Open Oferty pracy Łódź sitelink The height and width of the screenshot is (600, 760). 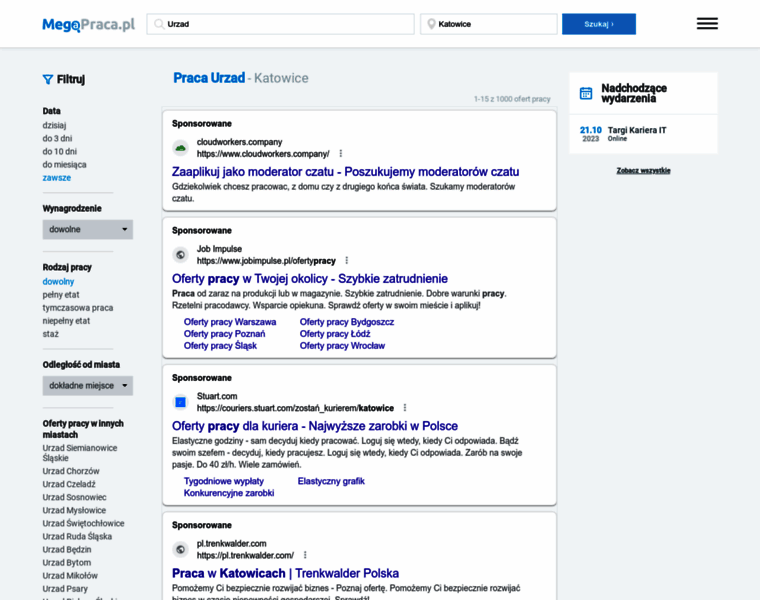pyautogui.click(x=335, y=334)
